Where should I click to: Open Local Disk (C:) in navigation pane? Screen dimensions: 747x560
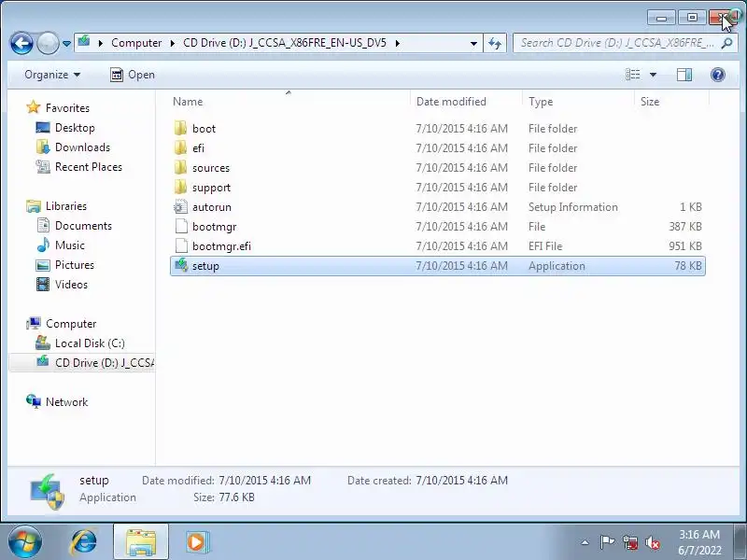click(90, 343)
